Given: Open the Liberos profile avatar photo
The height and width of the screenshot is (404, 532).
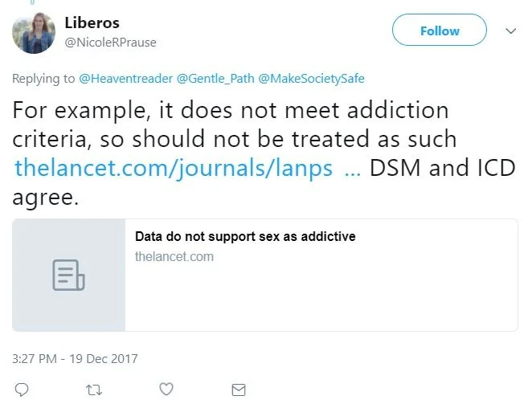Looking at the screenshot, I should pos(34,33).
